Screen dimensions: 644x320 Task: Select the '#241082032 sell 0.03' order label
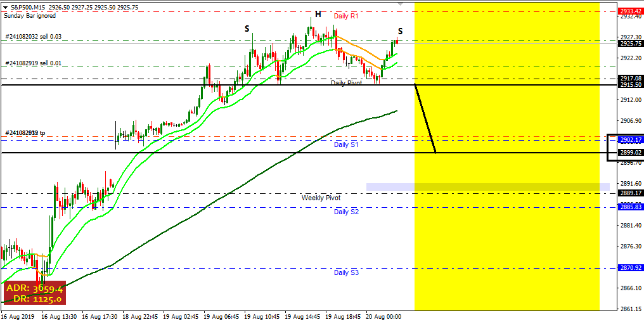(x=33, y=37)
